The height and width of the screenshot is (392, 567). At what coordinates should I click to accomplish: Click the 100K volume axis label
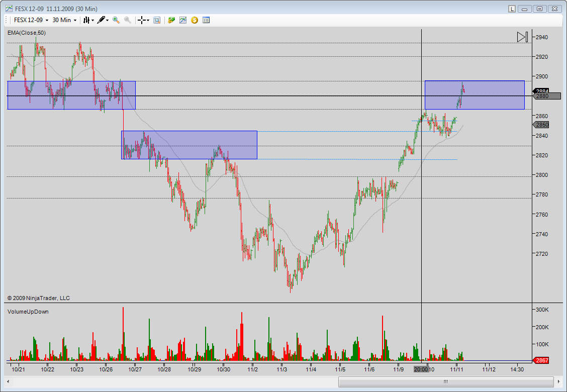(542, 344)
